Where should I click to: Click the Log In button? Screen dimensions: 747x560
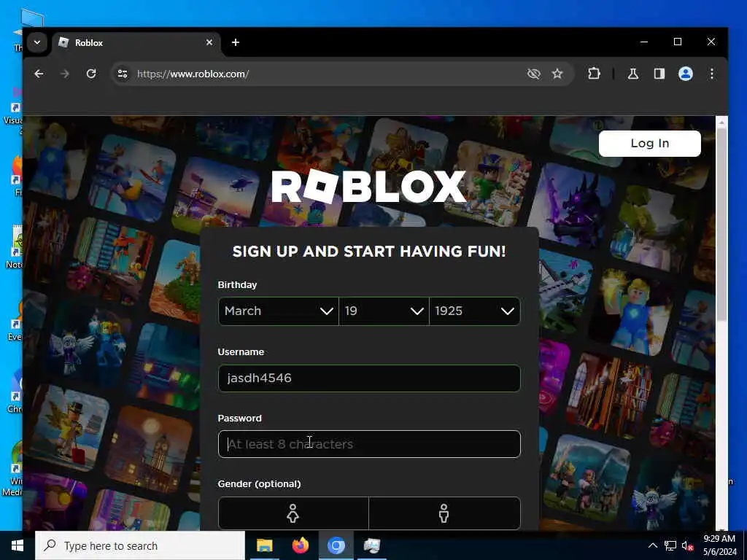[650, 144]
